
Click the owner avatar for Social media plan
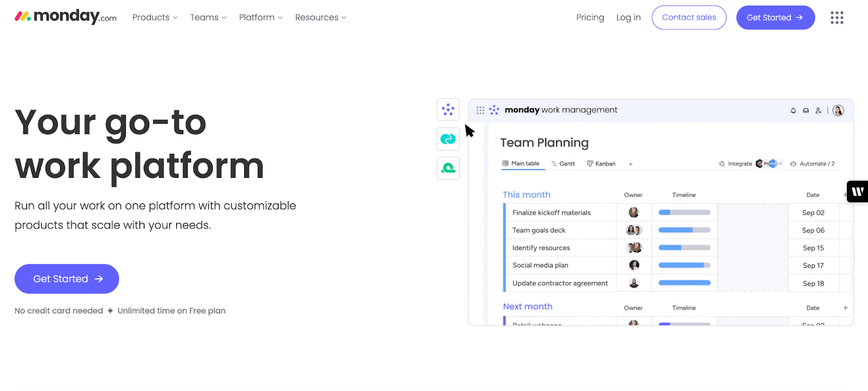click(634, 265)
